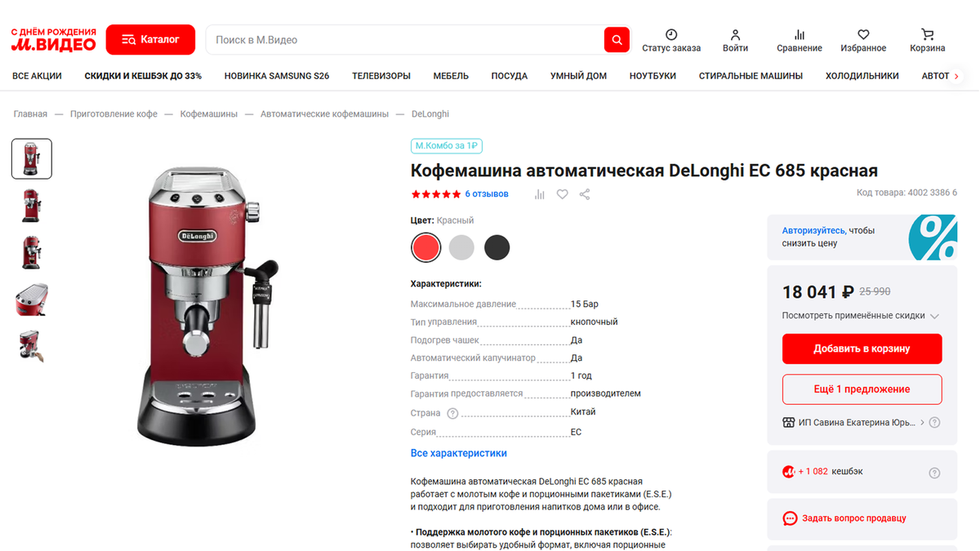Open the Каталог dropdown menu
The width and height of the screenshot is (980, 551).
pos(150,39)
